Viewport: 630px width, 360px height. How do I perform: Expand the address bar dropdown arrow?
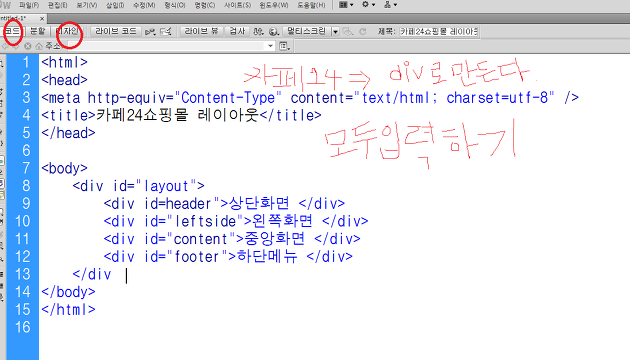coord(271,46)
